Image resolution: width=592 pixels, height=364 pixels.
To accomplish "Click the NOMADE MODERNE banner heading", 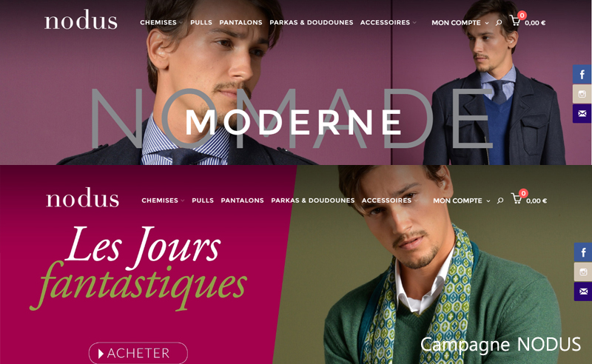I will pos(292,119).
